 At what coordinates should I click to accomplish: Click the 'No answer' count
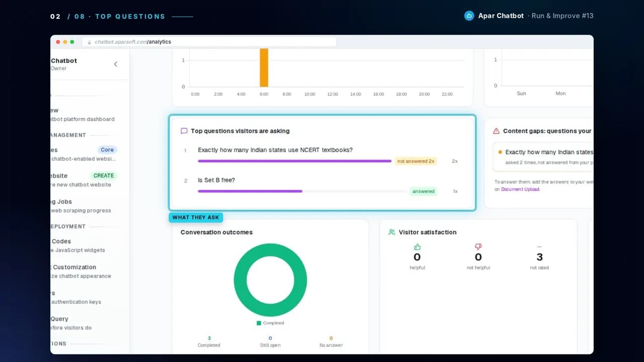331,338
